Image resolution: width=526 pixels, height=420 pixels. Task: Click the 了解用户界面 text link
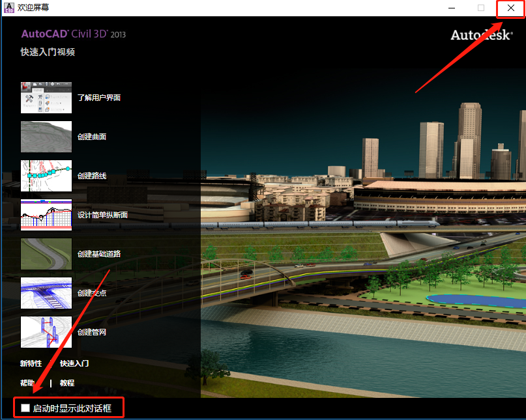point(99,98)
